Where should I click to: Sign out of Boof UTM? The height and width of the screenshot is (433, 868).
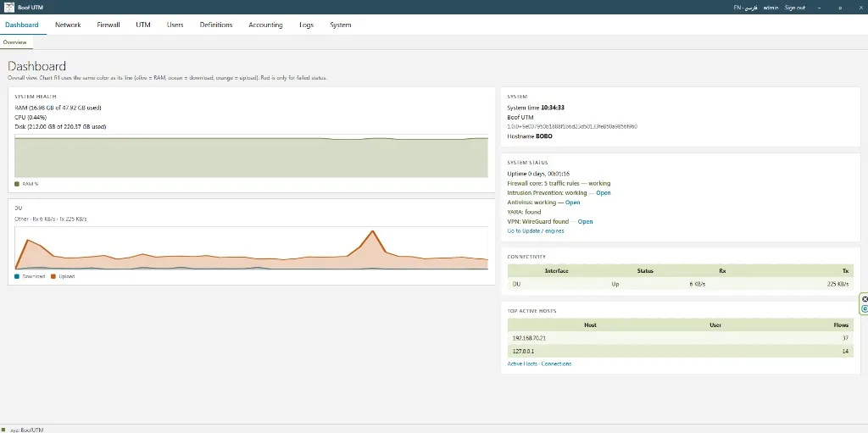click(x=795, y=8)
